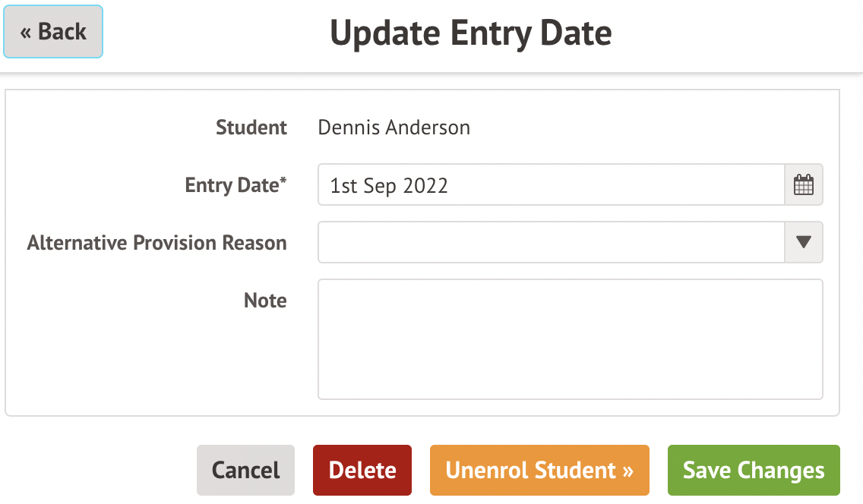Go back using the « Back button
Viewport: 863px width, 504px height.
coord(53,31)
